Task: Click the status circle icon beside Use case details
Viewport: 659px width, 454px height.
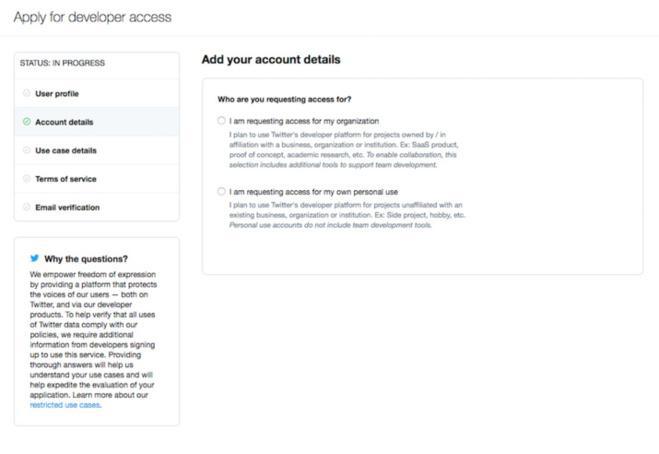Action: click(x=26, y=150)
